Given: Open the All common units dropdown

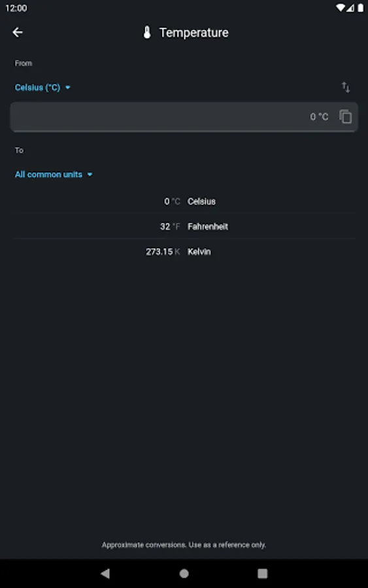Looking at the screenshot, I should (x=54, y=174).
